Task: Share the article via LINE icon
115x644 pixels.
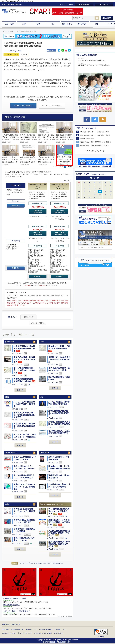Action: 62,50
